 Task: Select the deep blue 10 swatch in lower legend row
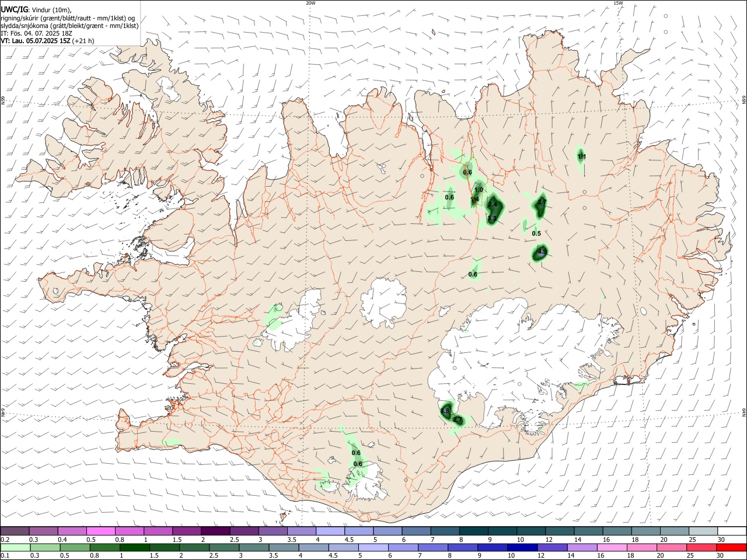(x=523, y=547)
